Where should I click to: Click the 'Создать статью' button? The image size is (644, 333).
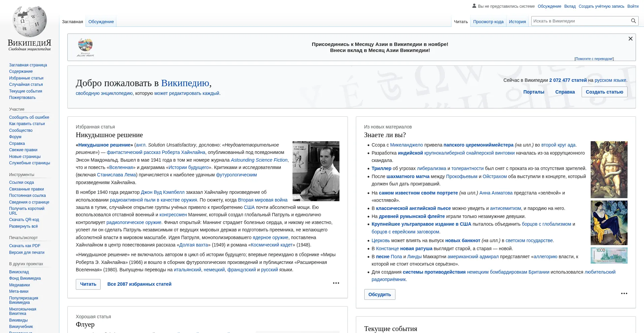coord(604,92)
